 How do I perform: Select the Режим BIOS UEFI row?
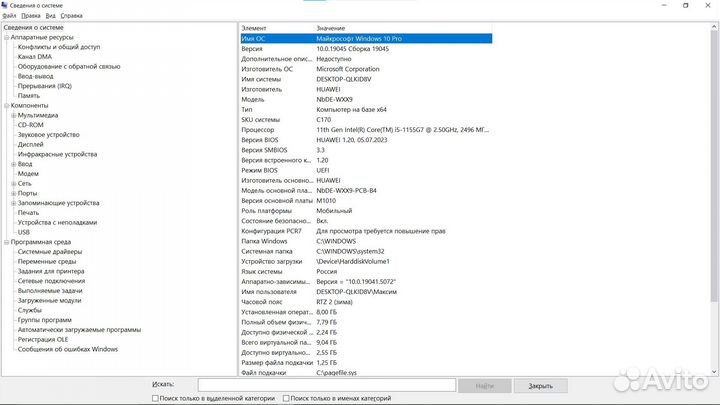[x=366, y=170]
